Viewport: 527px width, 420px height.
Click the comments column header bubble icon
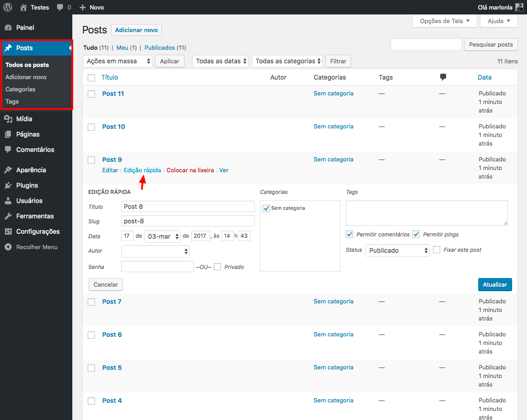coord(443,77)
